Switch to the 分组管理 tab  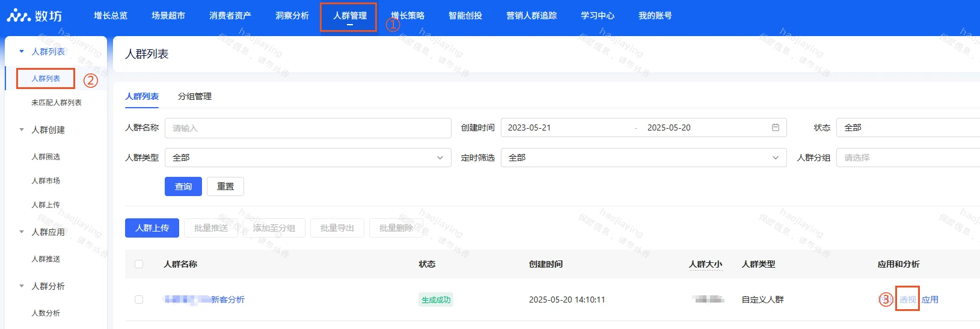195,96
